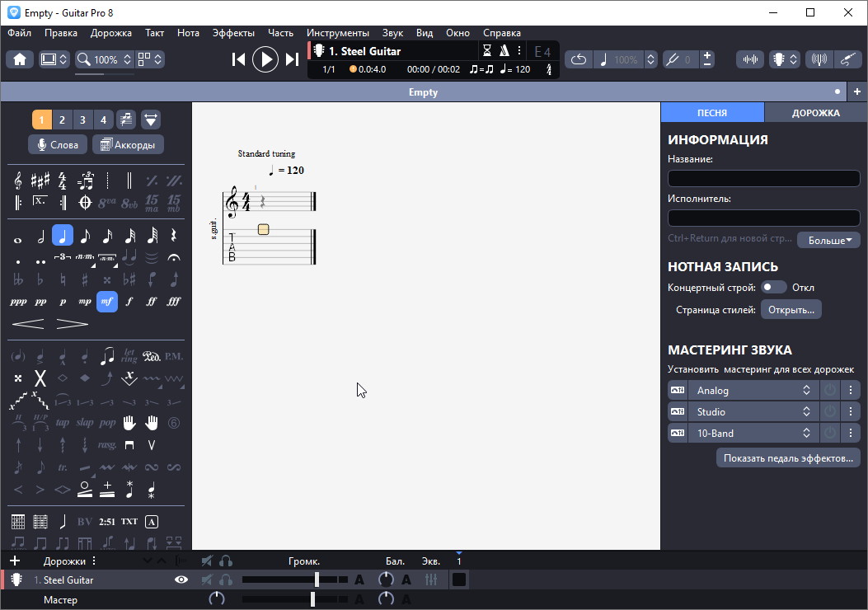Image resolution: width=868 pixels, height=610 pixels.
Task: Open the Analog preset dropdown
Action: pyautogui.click(x=753, y=390)
